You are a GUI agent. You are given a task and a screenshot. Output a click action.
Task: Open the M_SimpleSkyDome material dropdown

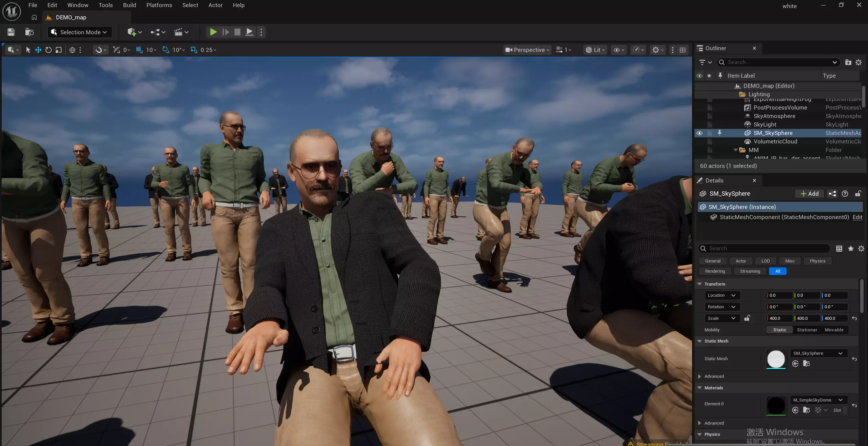coord(818,400)
